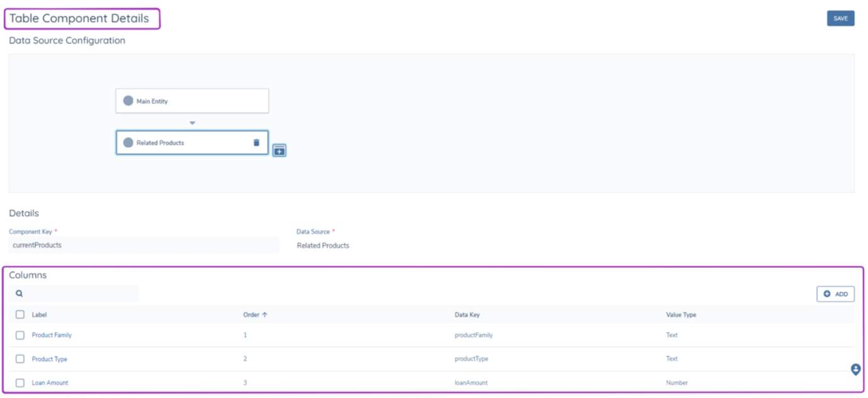Sort columns by the Value Type header
The height and width of the screenshot is (398, 868).
tap(681, 315)
